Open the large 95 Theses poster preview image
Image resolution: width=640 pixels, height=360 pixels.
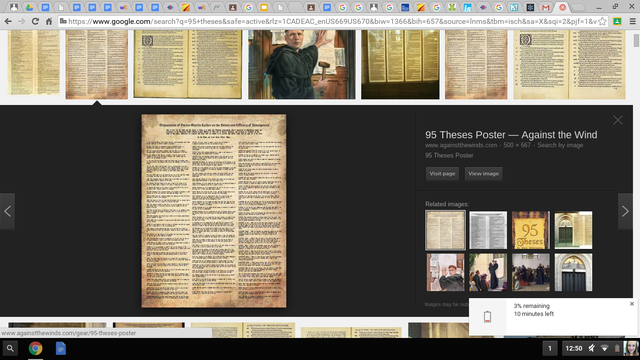click(x=214, y=211)
